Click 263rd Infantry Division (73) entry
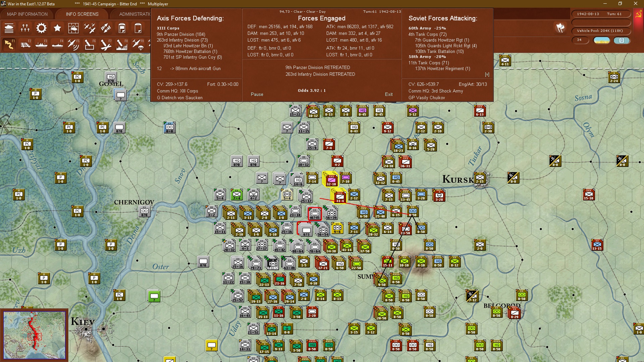The width and height of the screenshot is (644, 362). point(182,40)
